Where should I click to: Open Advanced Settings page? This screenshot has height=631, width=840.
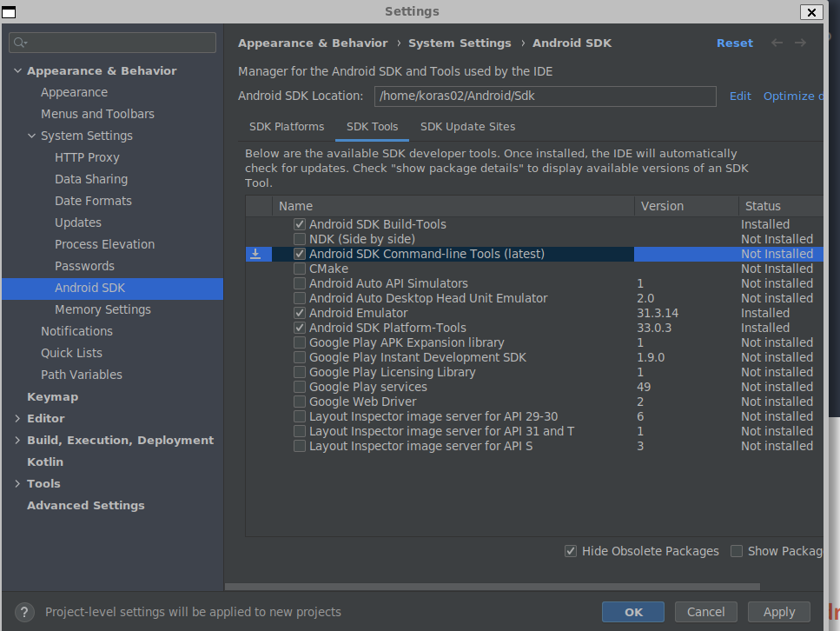tap(86, 505)
